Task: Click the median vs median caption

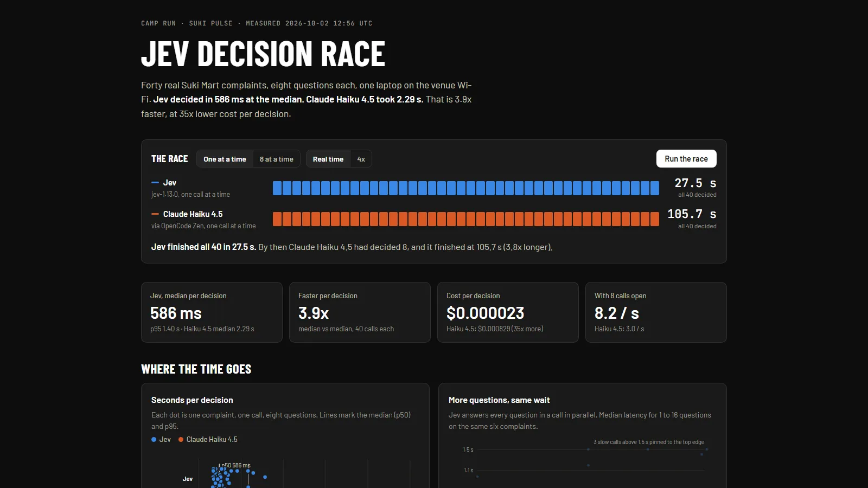Action: tap(346, 329)
